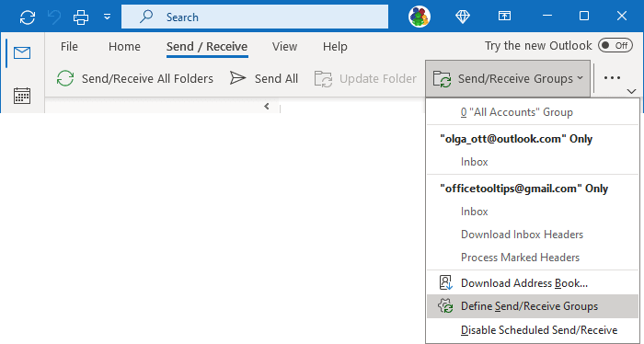Select the Send / Receive tab

[x=207, y=47]
